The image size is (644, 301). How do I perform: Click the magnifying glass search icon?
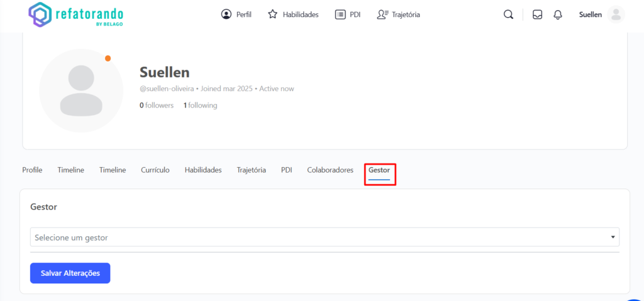(x=508, y=14)
